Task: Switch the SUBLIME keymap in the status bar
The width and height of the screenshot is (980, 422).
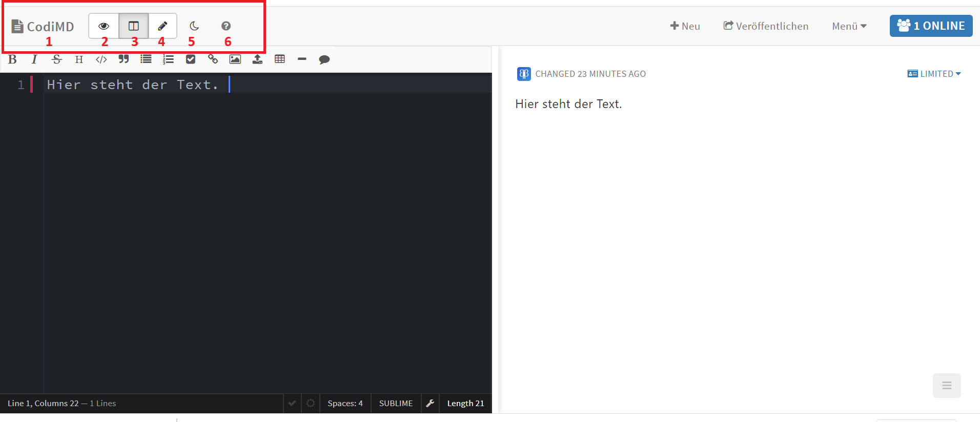Action: point(396,404)
